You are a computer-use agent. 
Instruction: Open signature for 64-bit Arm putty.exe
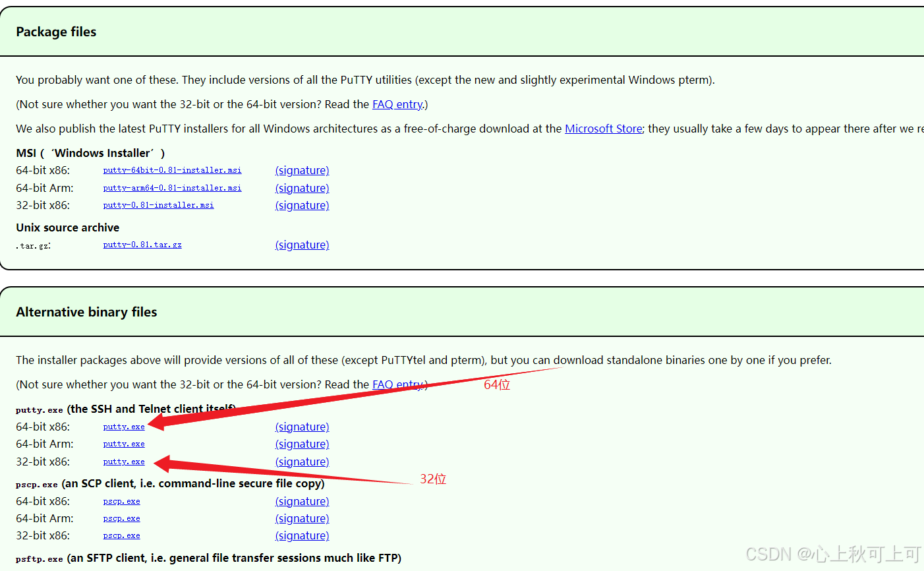[x=302, y=444]
